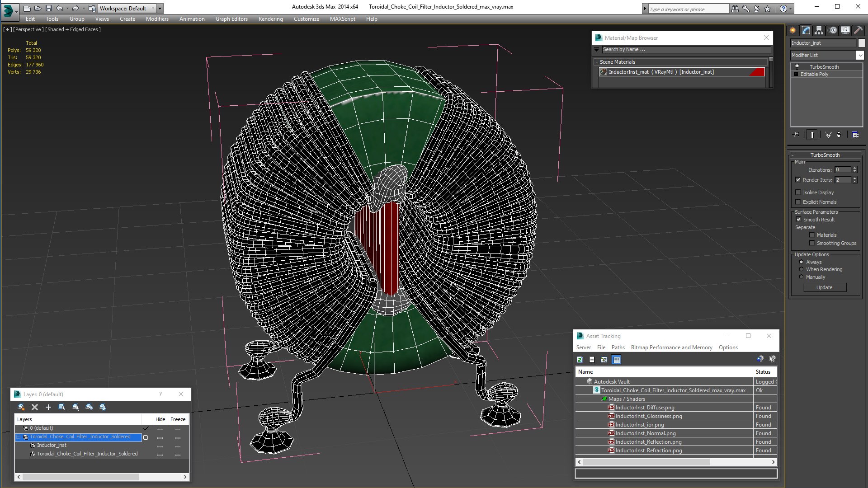Open the MAXScript menu
868x488 pixels.
(342, 19)
